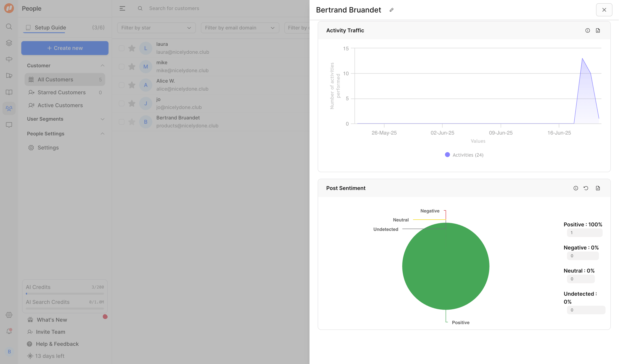619x364 pixels.
Task: Tick the checkbox for Alice W.
Action: coord(121,85)
